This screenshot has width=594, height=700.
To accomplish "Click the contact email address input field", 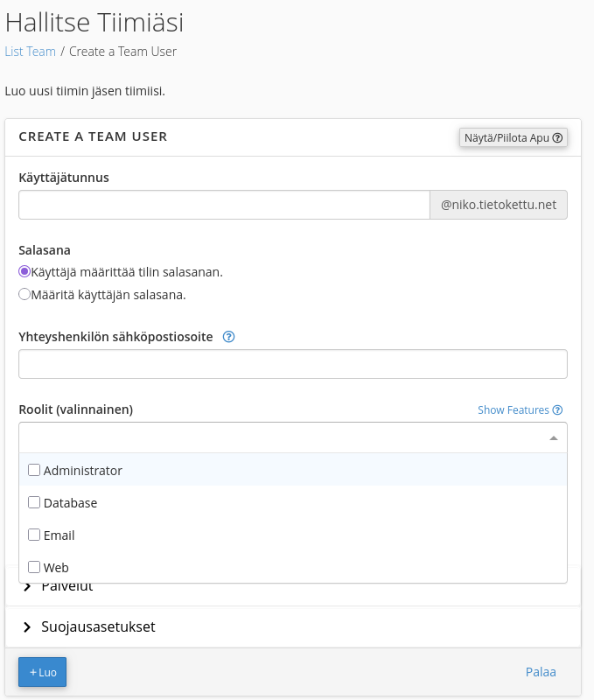I will [293, 364].
